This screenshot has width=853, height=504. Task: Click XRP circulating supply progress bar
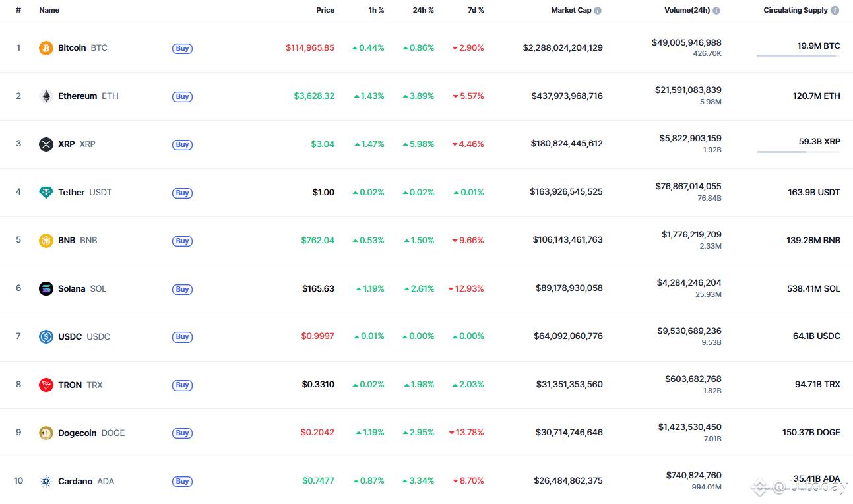coord(798,152)
